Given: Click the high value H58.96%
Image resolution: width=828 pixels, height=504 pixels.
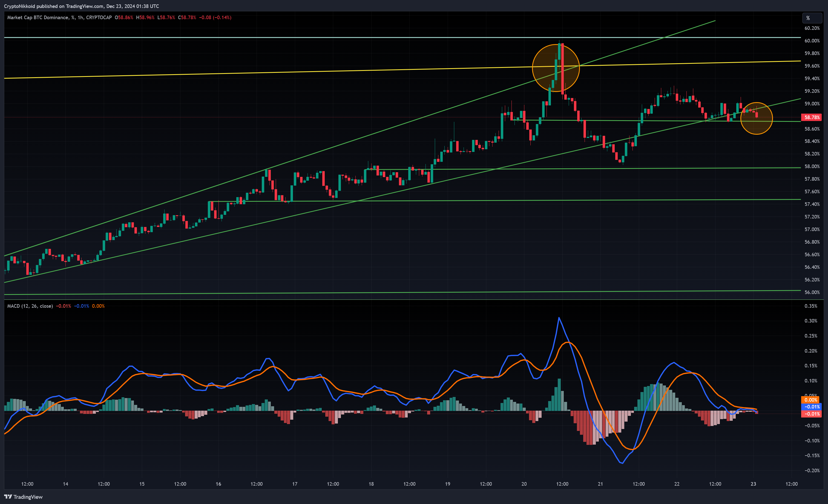Looking at the screenshot, I should [x=145, y=18].
